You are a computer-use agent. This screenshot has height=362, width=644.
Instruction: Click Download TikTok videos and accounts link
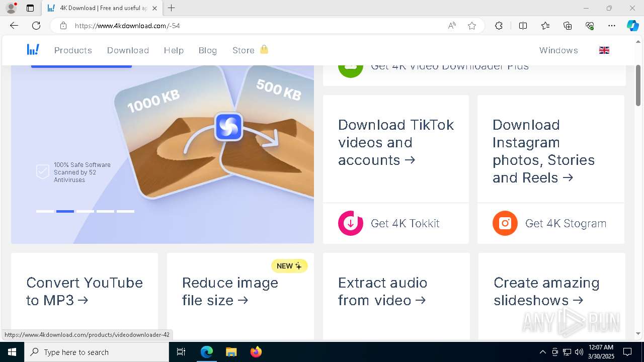tap(396, 142)
